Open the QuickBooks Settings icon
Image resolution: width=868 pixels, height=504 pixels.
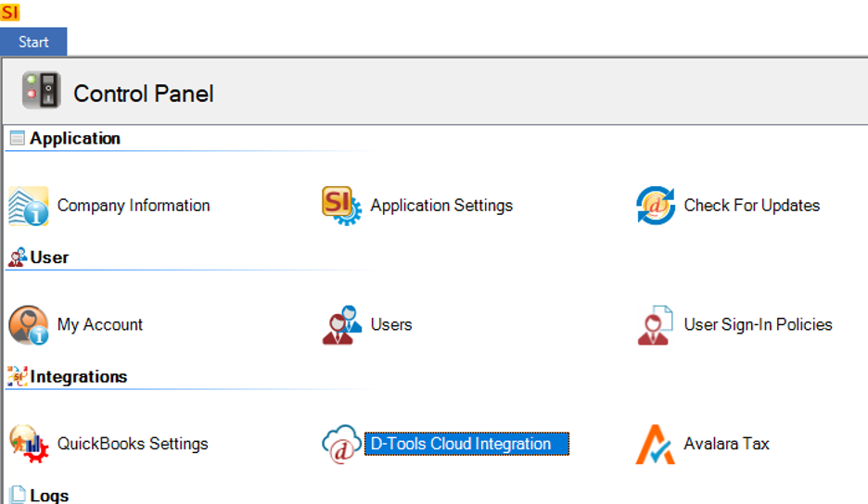click(28, 444)
